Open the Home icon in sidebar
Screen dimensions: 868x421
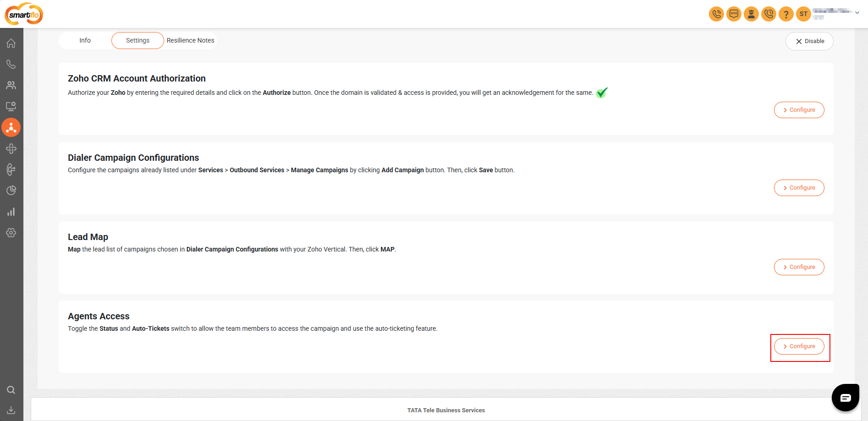tap(11, 43)
